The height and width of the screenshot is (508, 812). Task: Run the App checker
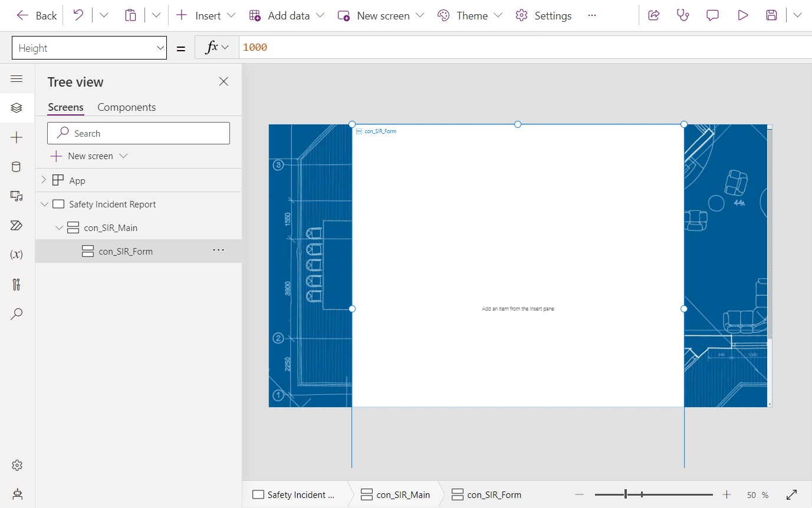pyautogui.click(x=683, y=15)
